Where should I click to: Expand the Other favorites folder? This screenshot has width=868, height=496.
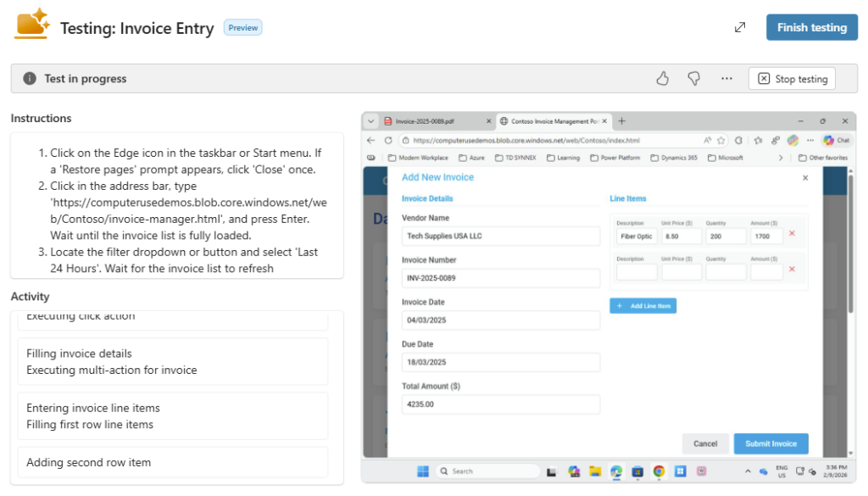tap(821, 158)
